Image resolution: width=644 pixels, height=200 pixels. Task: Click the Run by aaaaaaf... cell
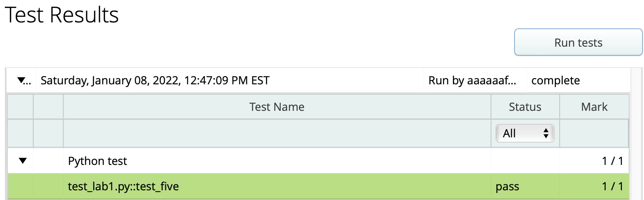pos(472,81)
